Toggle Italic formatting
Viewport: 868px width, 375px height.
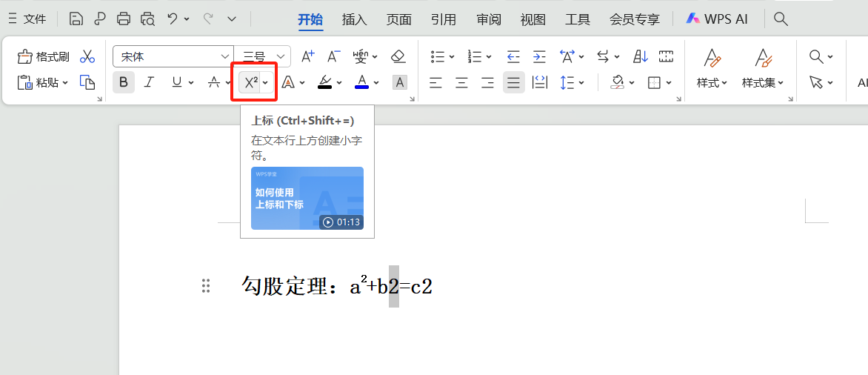coord(149,82)
